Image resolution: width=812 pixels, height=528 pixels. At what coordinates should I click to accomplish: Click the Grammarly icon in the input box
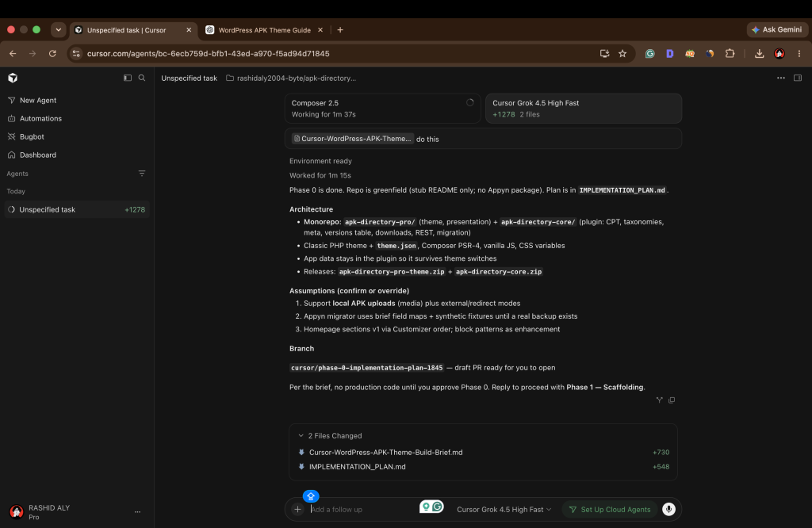(438, 507)
